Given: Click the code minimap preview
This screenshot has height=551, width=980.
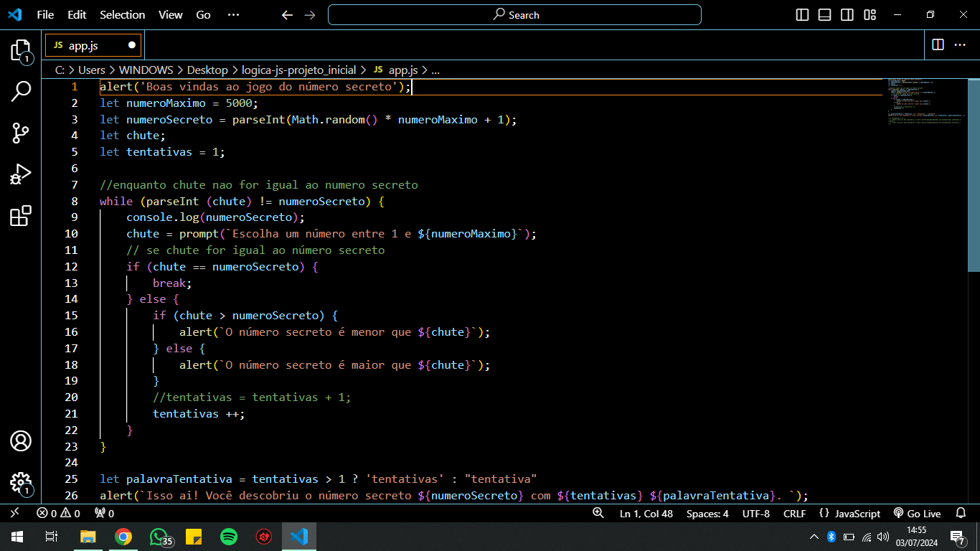Looking at the screenshot, I should coord(925,101).
